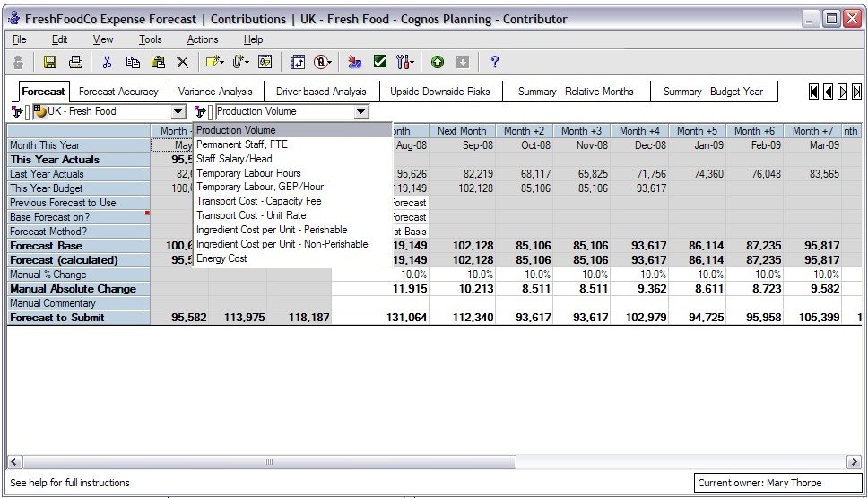Switch to Upside-Downside Risks tab
The width and height of the screenshot is (868, 498).
pyautogui.click(x=439, y=92)
